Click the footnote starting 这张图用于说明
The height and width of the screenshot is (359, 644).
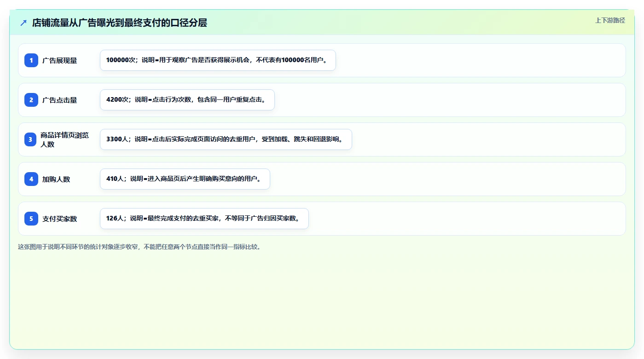pyautogui.click(x=140, y=247)
